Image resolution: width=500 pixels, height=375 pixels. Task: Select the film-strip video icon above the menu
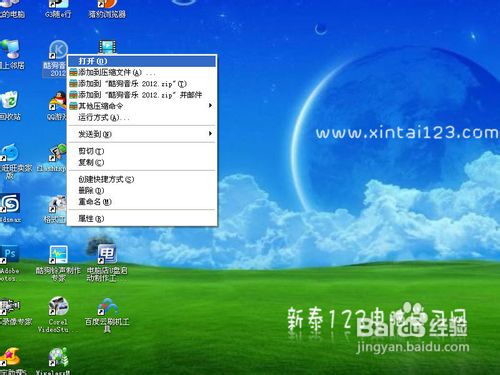tap(107, 47)
